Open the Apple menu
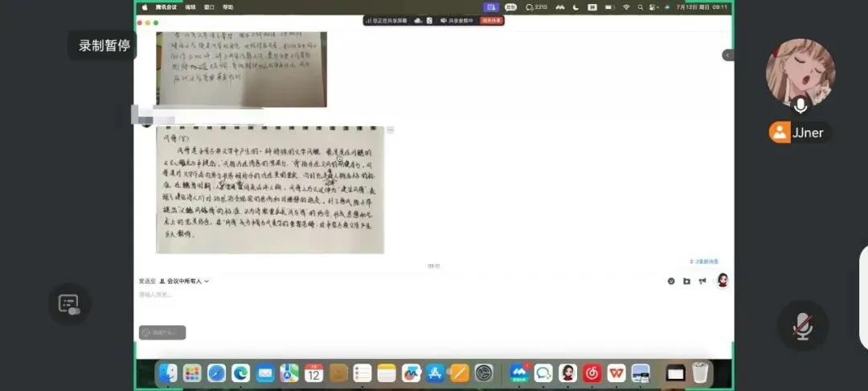The image size is (868, 391). click(145, 7)
